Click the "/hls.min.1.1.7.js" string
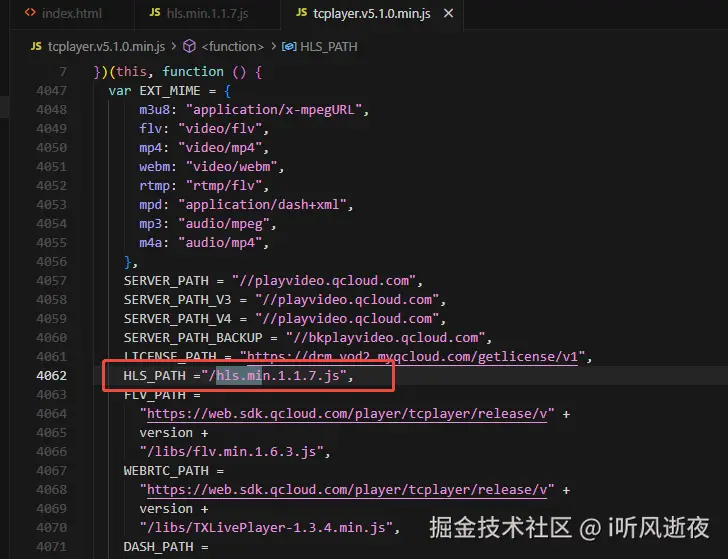 274,376
